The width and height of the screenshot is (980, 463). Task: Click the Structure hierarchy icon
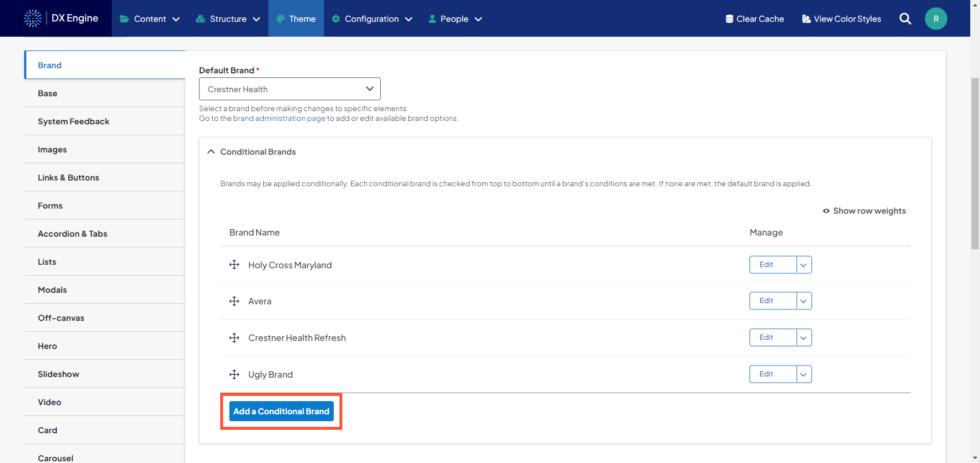(x=200, y=19)
